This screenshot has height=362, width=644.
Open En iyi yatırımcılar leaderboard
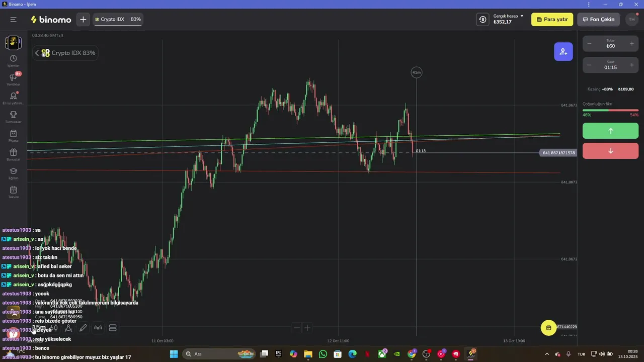(13, 98)
